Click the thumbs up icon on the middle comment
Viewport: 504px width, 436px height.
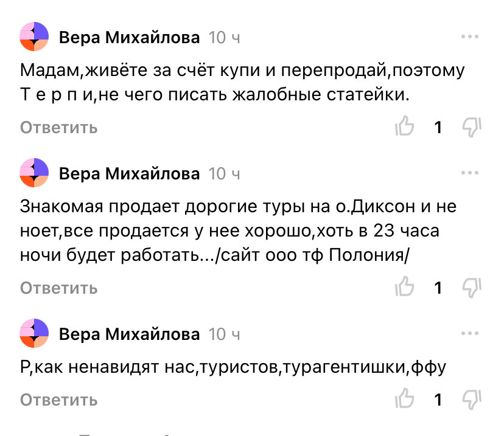[405, 288]
